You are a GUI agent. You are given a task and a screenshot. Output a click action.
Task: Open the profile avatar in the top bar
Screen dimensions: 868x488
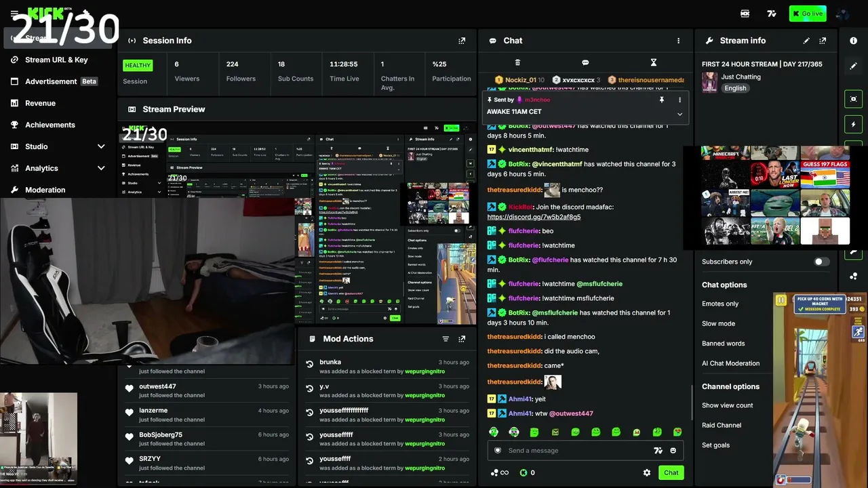tap(843, 14)
